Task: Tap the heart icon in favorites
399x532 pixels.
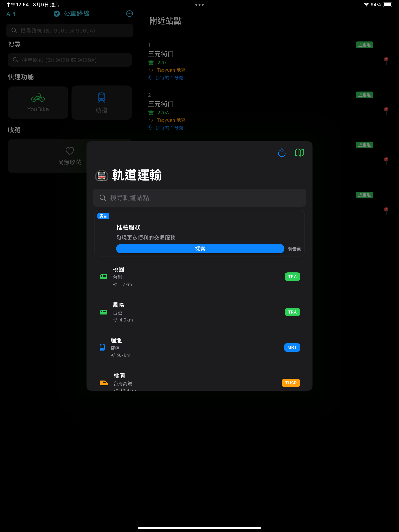Action: pos(70,151)
